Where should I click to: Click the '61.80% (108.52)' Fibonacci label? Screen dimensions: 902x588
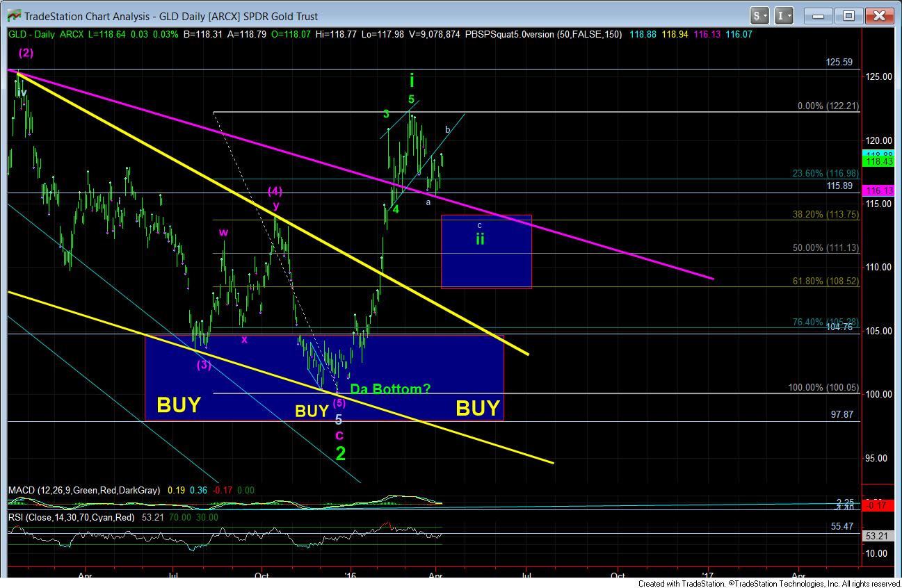click(x=826, y=281)
